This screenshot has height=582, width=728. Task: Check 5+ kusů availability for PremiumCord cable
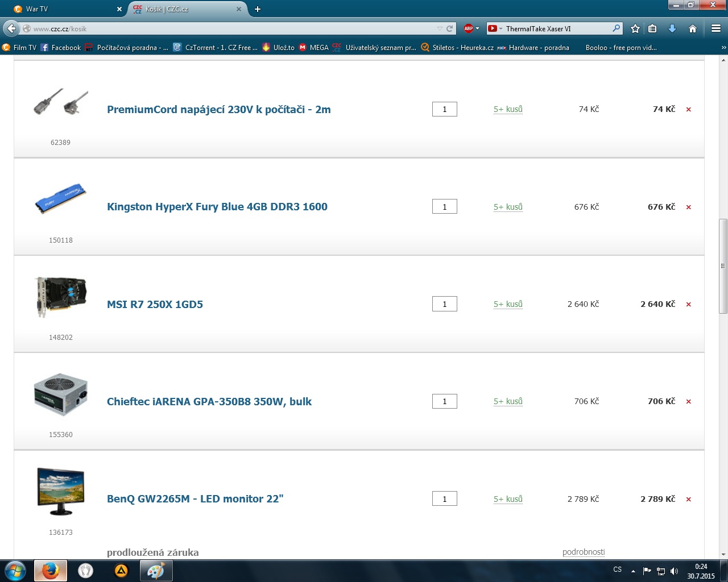[x=508, y=109]
